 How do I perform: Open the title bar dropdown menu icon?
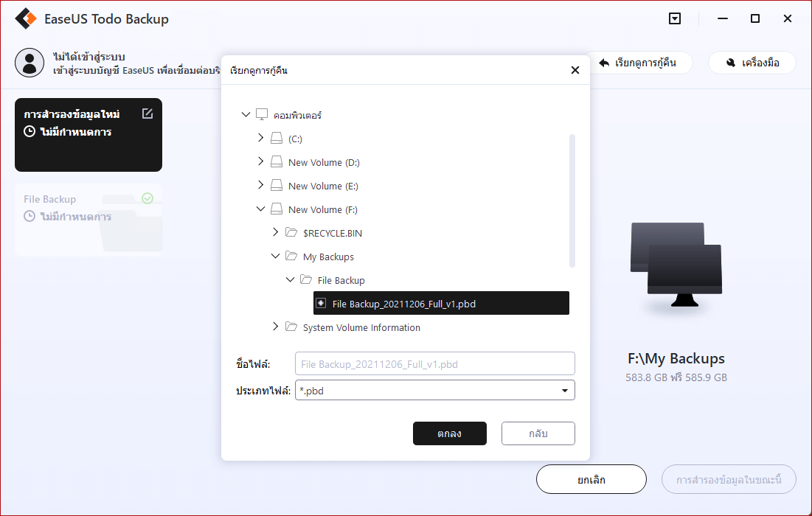coord(675,18)
